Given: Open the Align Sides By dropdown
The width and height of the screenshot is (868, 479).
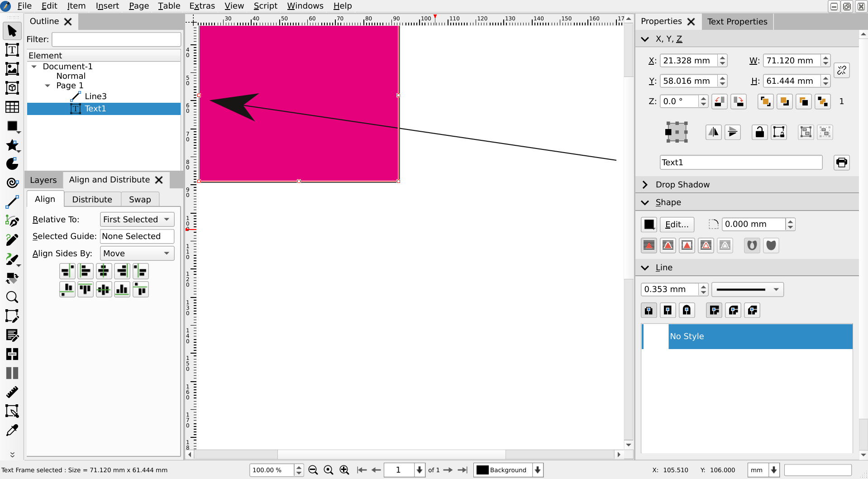Looking at the screenshot, I should point(137,254).
